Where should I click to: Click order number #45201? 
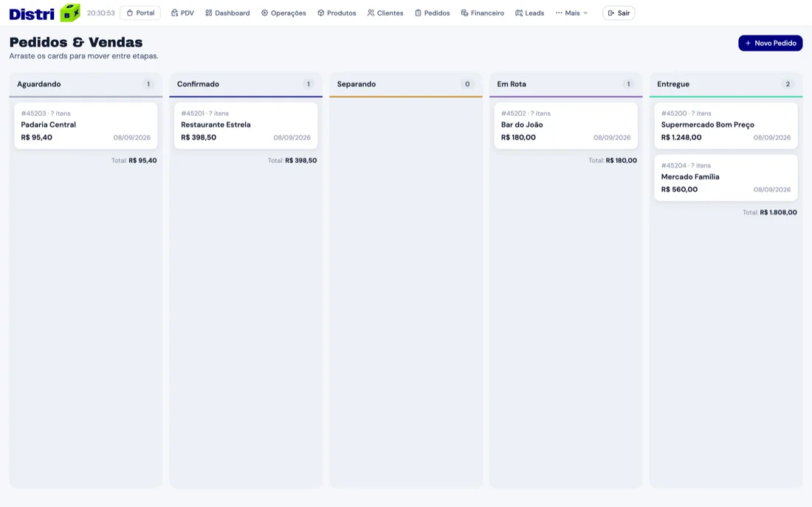pyautogui.click(x=193, y=114)
